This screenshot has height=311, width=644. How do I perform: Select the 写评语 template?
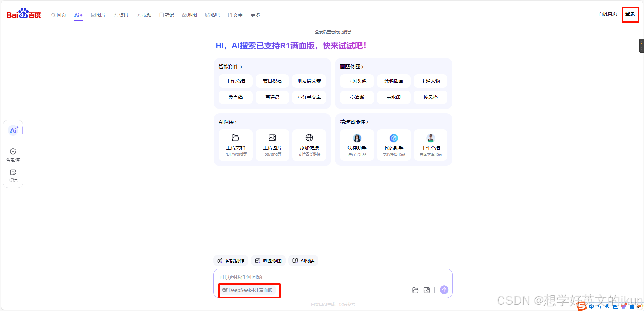(272, 97)
